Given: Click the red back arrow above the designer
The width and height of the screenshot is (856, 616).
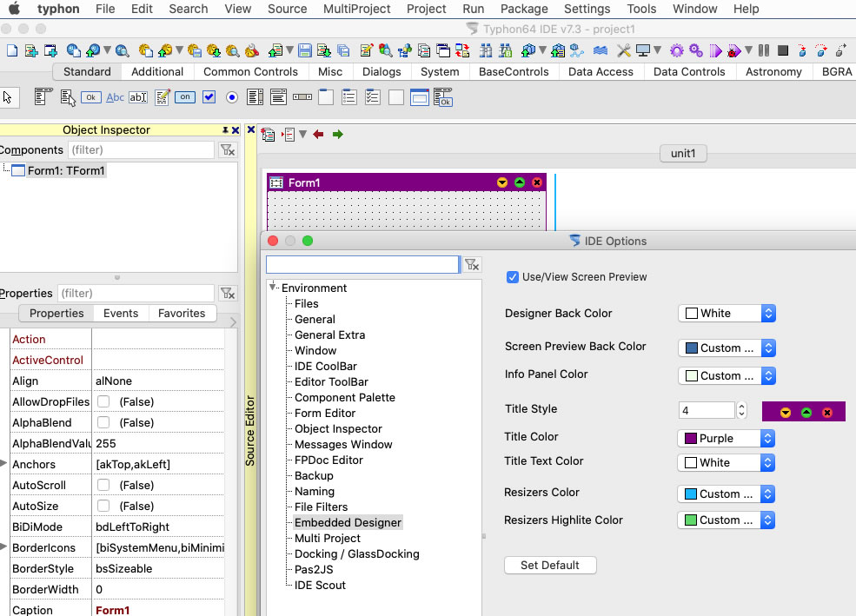Looking at the screenshot, I should click(318, 134).
